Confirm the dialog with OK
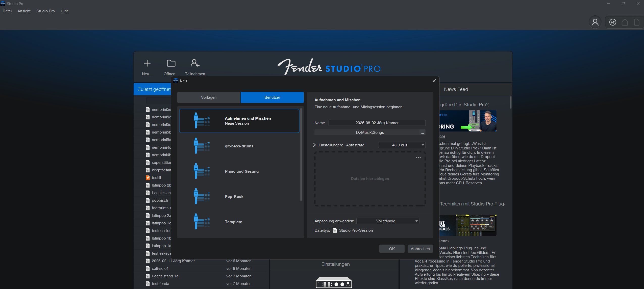 392,249
